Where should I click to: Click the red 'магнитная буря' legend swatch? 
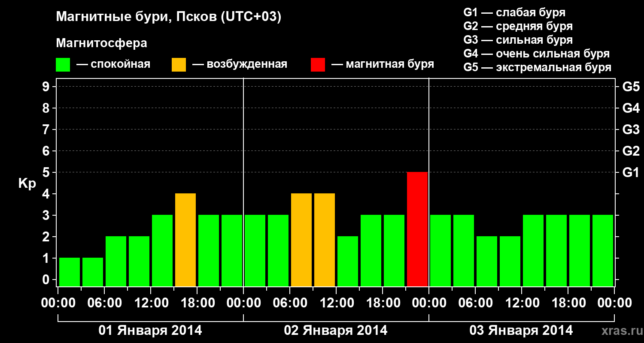pos(318,65)
